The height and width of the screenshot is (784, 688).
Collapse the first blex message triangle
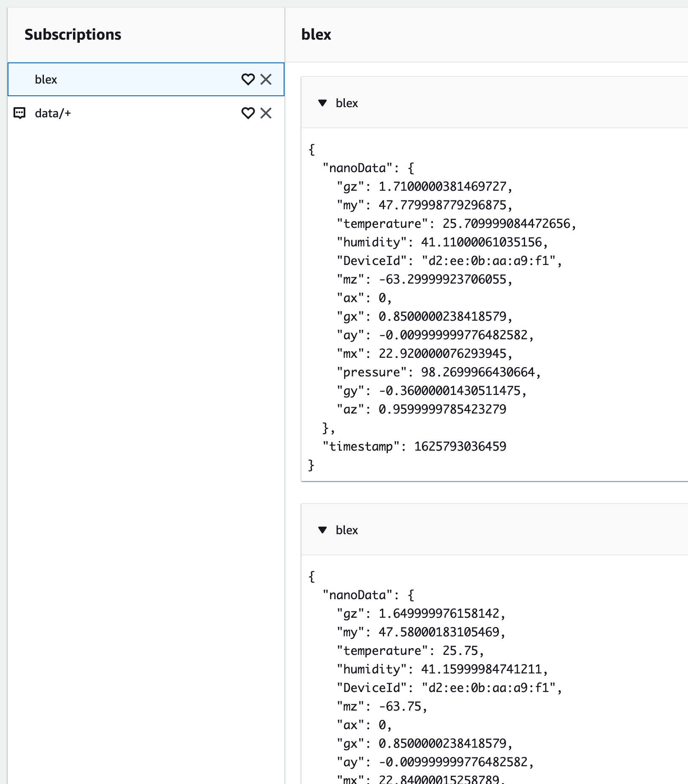pyautogui.click(x=322, y=103)
